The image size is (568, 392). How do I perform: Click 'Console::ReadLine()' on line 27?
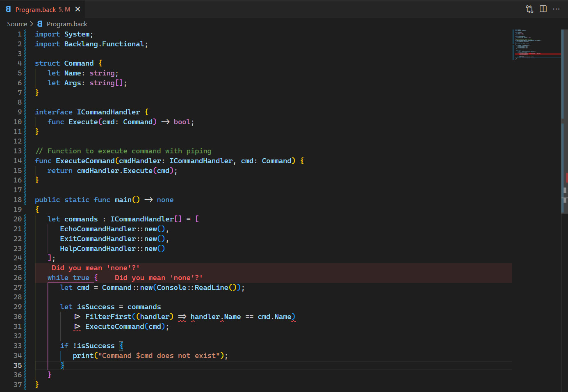click(x=198, y=287)
